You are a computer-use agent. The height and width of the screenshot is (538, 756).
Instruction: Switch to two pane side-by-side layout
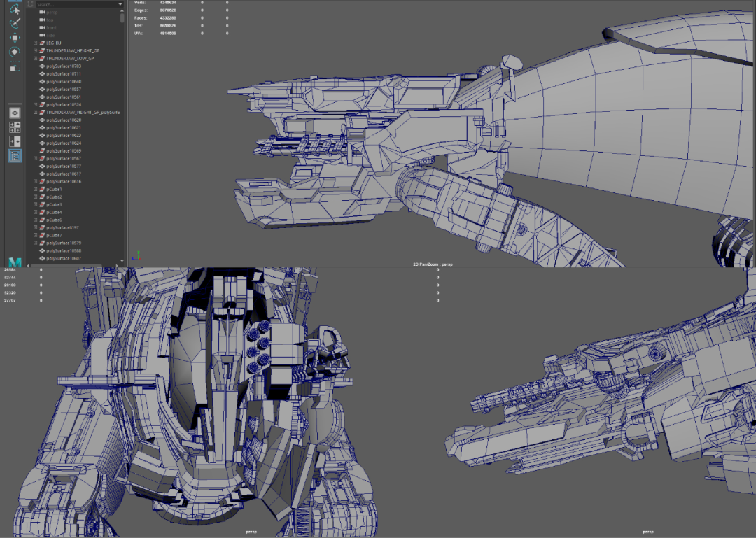click(x=15, y=141)
